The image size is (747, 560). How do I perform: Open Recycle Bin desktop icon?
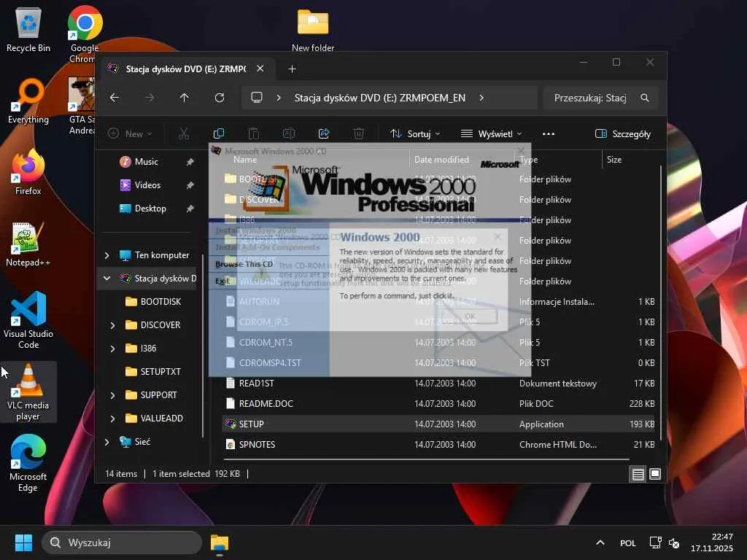(28, 29)
